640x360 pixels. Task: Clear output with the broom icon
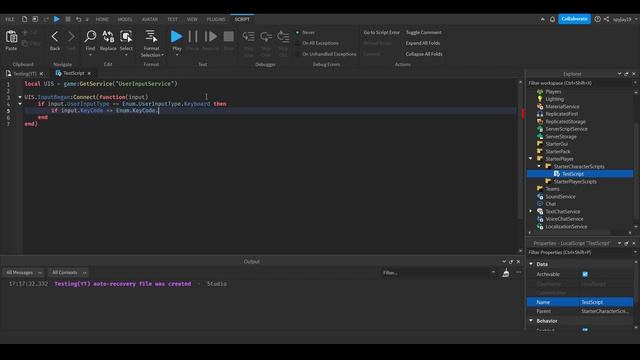click(x=506, y=273)
